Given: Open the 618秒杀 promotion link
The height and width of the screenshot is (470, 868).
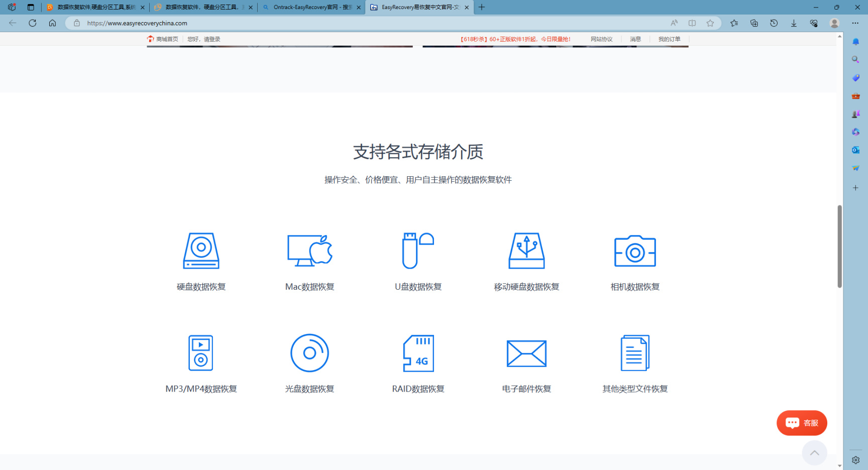Looking at the screenshot, I should click(x=515, y=39).
